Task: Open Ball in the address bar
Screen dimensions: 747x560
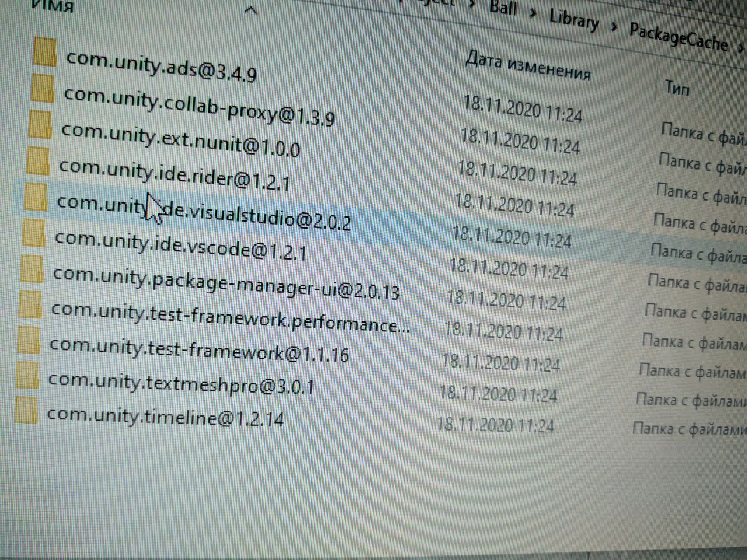Action: click(x=502, y=8)
